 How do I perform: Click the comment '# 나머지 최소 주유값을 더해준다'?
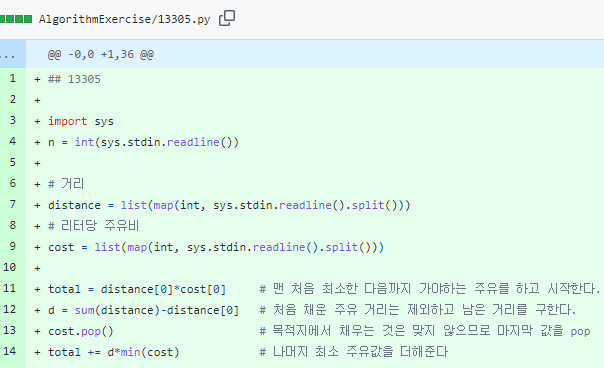[354, 352]
